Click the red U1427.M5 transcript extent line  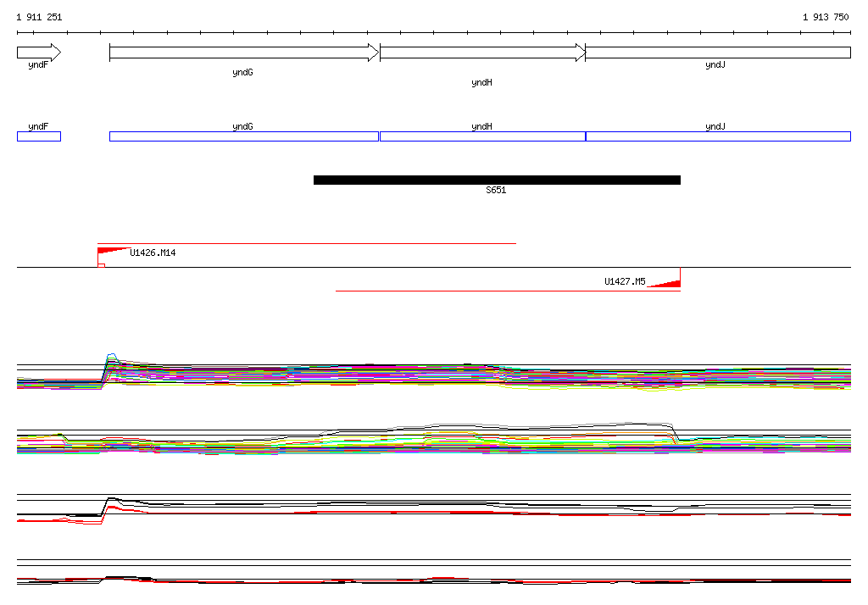[508, 291]
